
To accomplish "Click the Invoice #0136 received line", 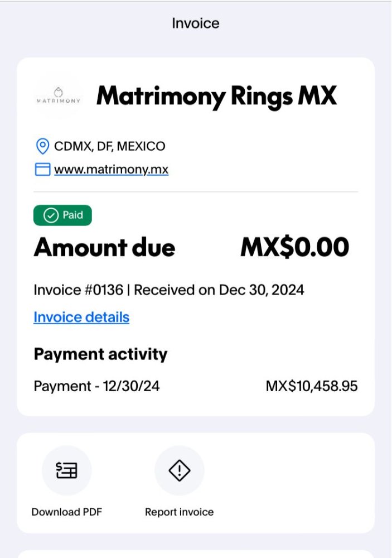I will (169, 290).
